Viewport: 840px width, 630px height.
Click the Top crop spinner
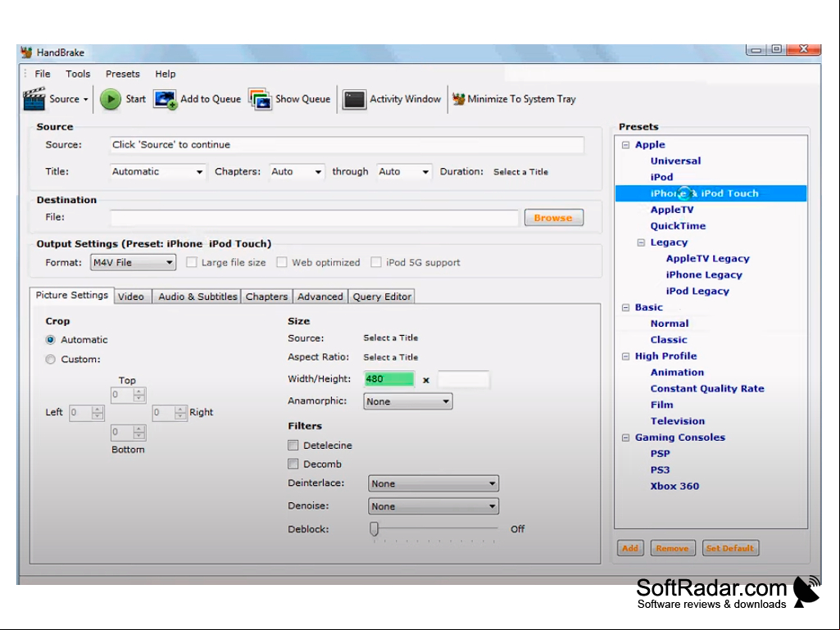coord(128,395)
